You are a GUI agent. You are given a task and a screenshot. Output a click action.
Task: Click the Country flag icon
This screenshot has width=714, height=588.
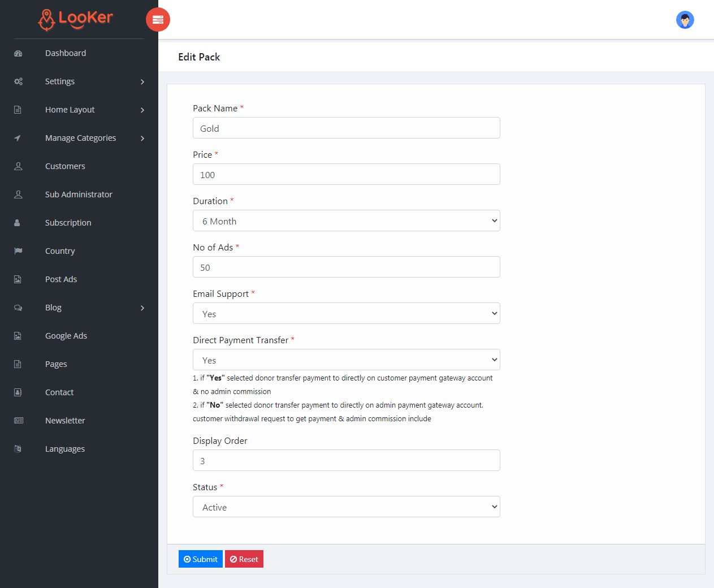pyautogui.click(x=18, y=251)
